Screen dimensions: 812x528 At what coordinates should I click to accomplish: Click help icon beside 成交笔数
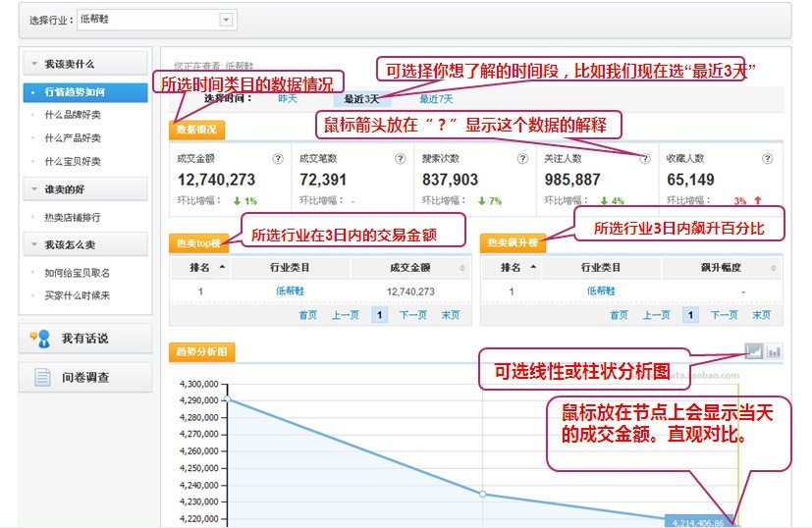[x=401, y=159]
